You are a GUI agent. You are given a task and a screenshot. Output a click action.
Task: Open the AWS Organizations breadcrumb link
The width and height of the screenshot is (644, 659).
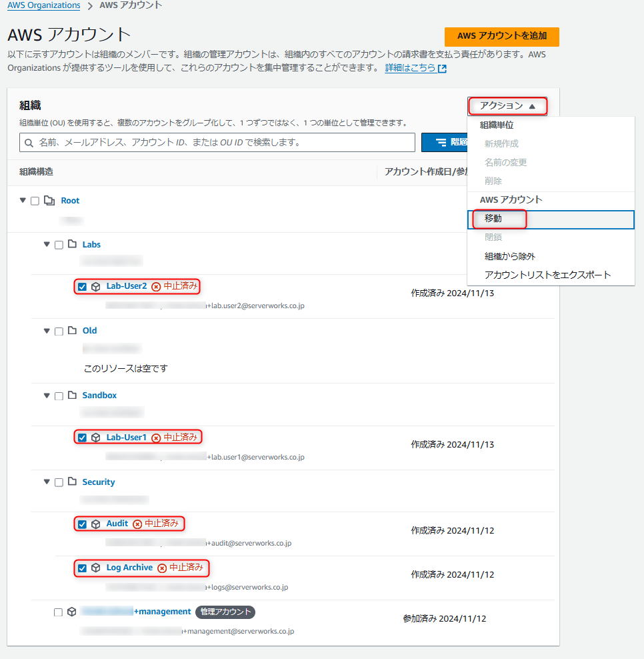44,5
